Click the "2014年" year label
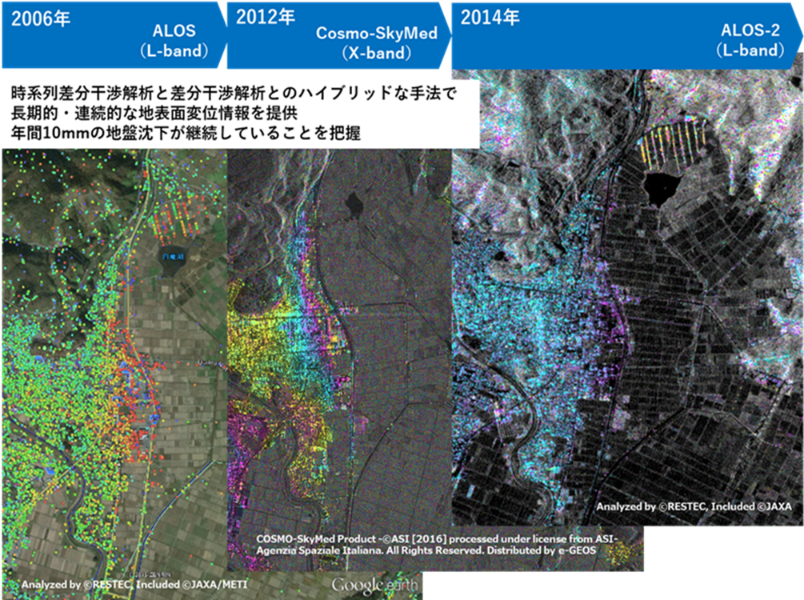The image size is (804, 600). pos(490,17)
